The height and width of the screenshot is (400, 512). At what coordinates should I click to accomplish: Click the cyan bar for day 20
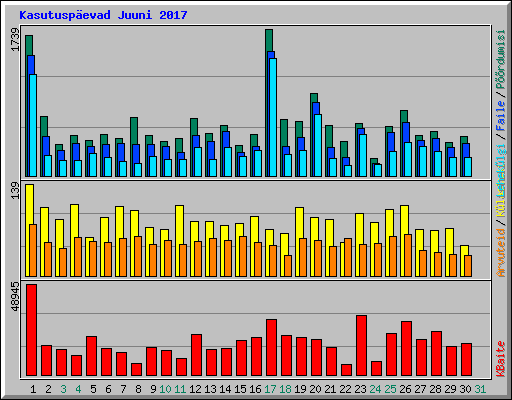coord(318,145)
